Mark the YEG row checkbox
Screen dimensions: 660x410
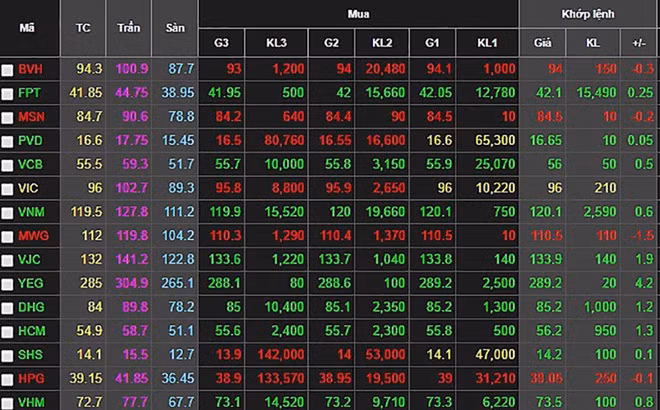[8, 284]
